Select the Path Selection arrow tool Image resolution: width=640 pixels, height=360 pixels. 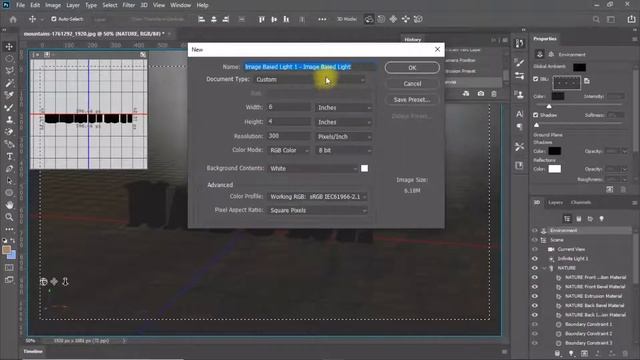click(9, 181)
